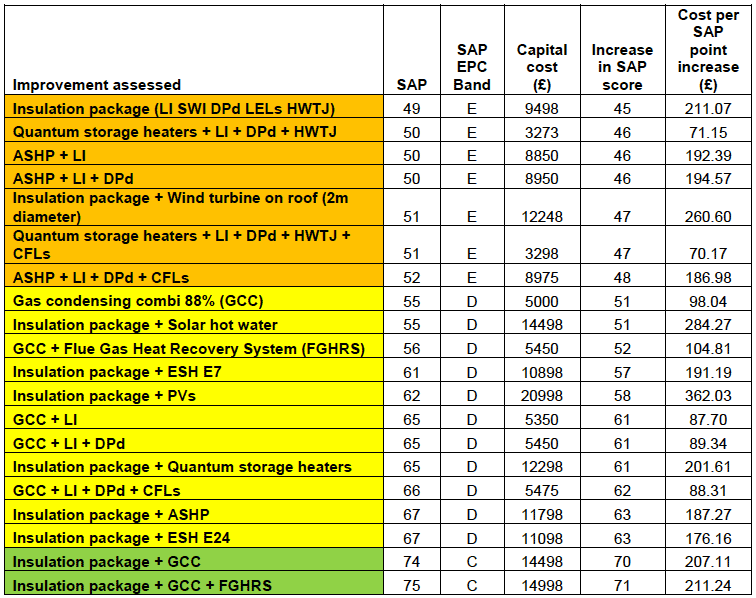The width and height of the screenshot is (756, 598).
Task: Click the value 362.03
Action: 708,396
